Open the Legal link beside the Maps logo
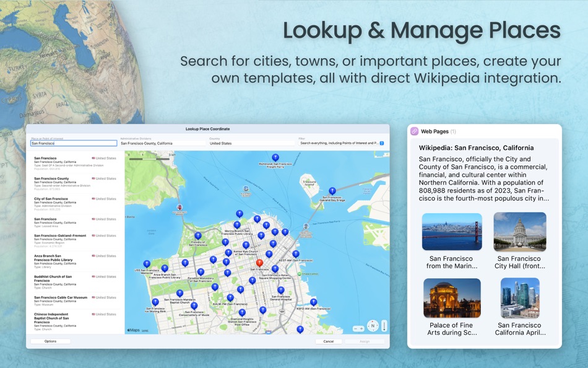 (144, 330)
